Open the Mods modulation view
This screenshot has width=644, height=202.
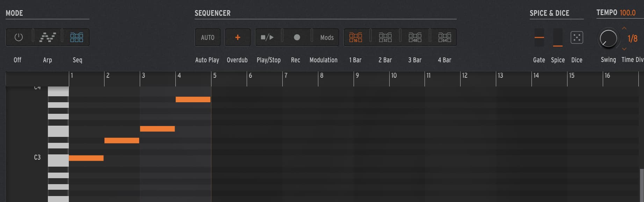pyautogui.click(x=327, y=37)
